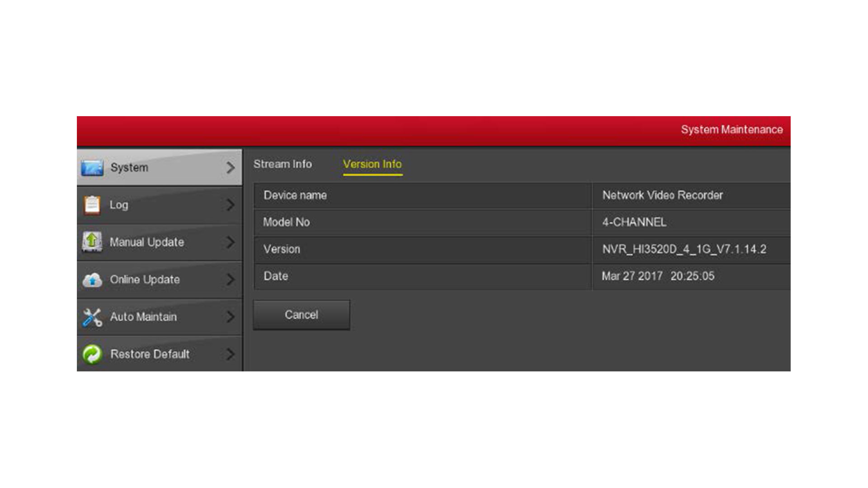This screenshot has height=488, width=868.
Task: Open the Log menu label
Action: (119, 205)
